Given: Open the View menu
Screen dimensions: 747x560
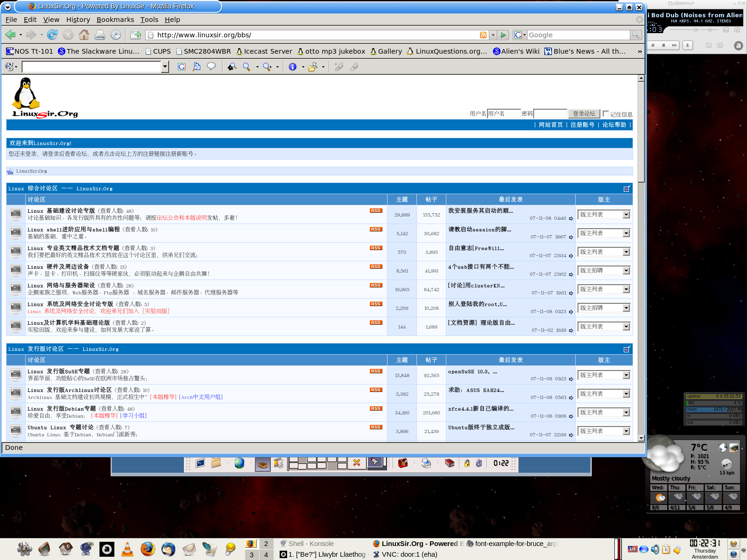Looking at the screenshot, I should point(51,20).
